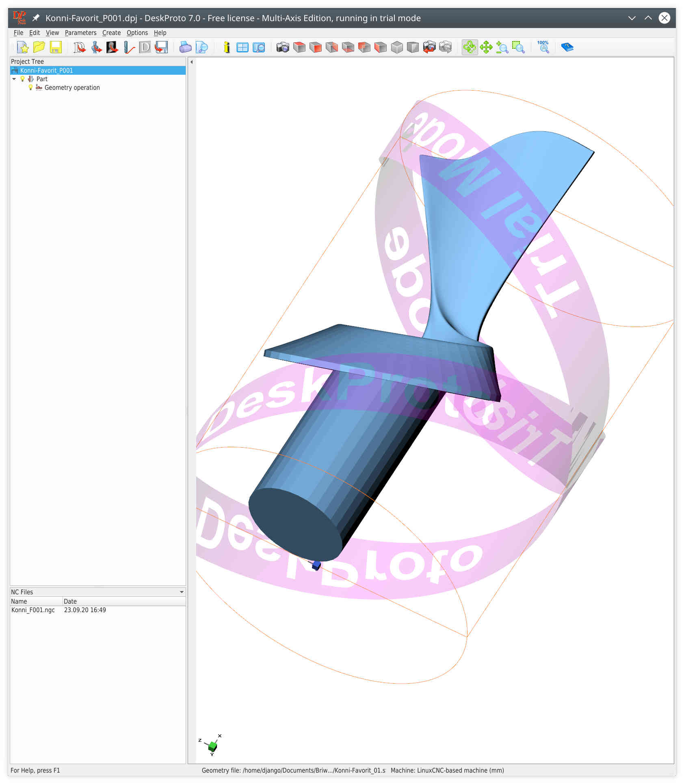The width and height of the screenshot is (684, 784).
Task: Zoom to 100% with the magnifier icon
Action: 543,48
